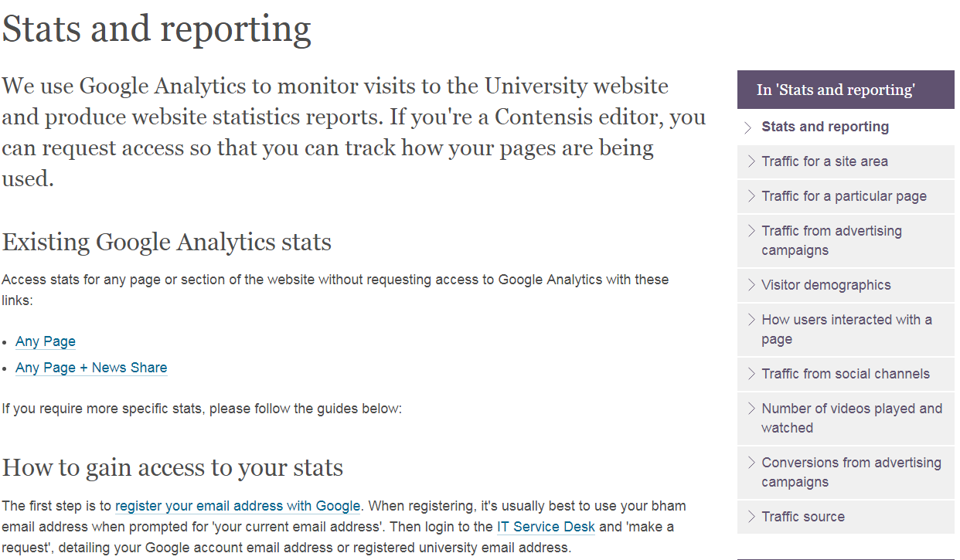960x560 pixels.
Task: Click chevron icon next to Traffic for a site area
Action: click(751, 161)
